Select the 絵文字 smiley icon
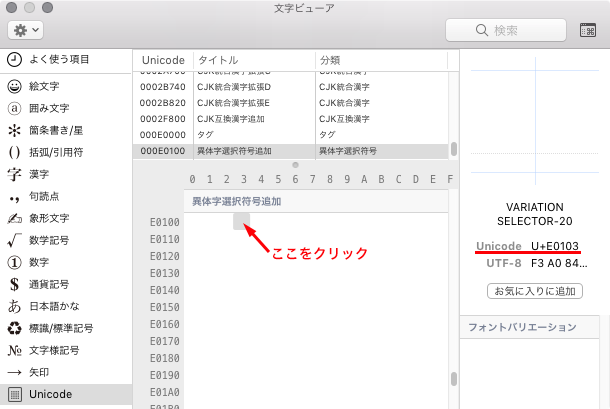The width and height of the screenshot is (610, 409). coord(15,84)
